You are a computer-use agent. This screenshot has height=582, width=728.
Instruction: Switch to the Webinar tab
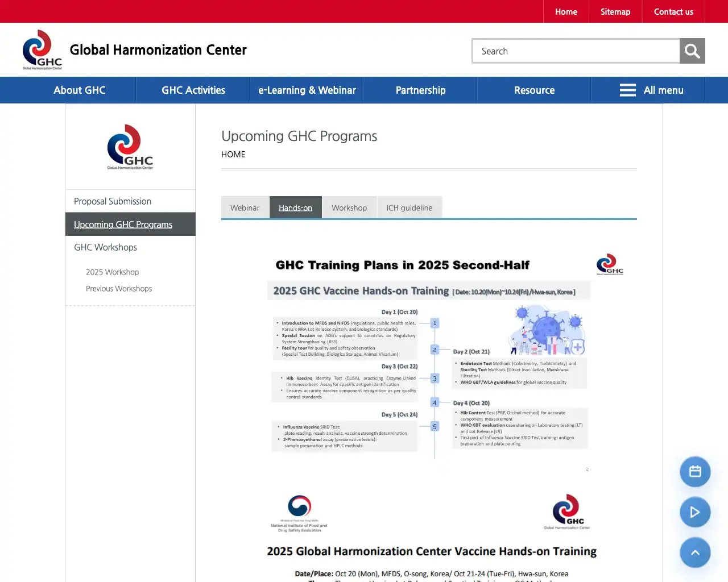245,208
